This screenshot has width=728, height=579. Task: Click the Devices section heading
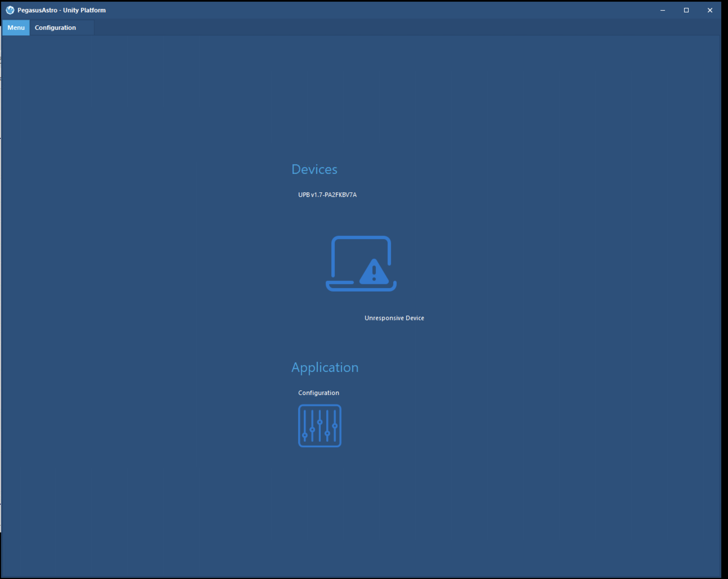tap(314, 169)
